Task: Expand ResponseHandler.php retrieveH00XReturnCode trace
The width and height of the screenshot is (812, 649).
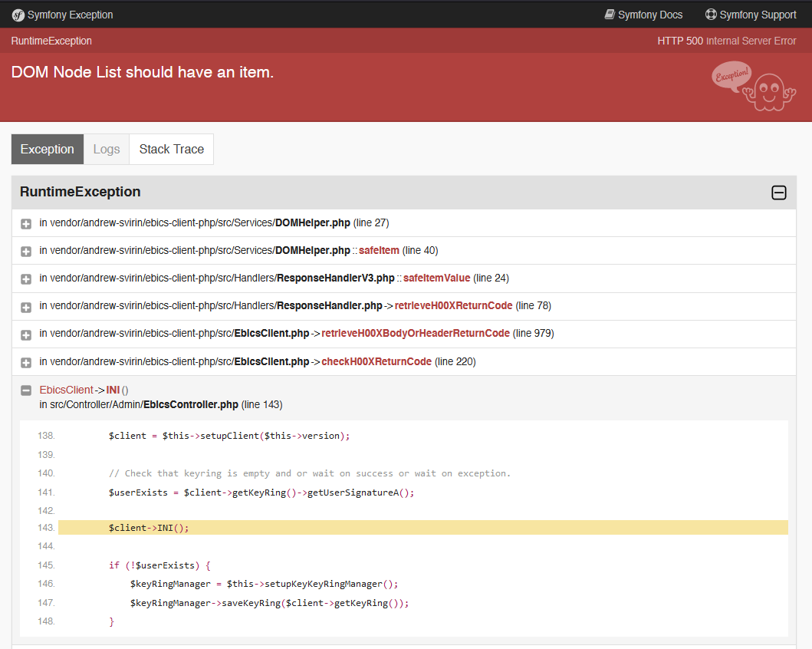Action: (x=26, y=307)
